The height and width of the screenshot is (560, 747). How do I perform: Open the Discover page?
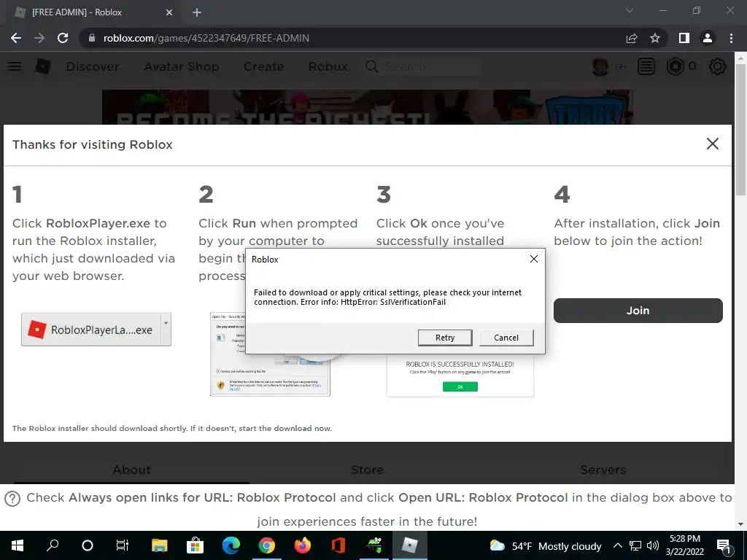click(x=93, y=66)
